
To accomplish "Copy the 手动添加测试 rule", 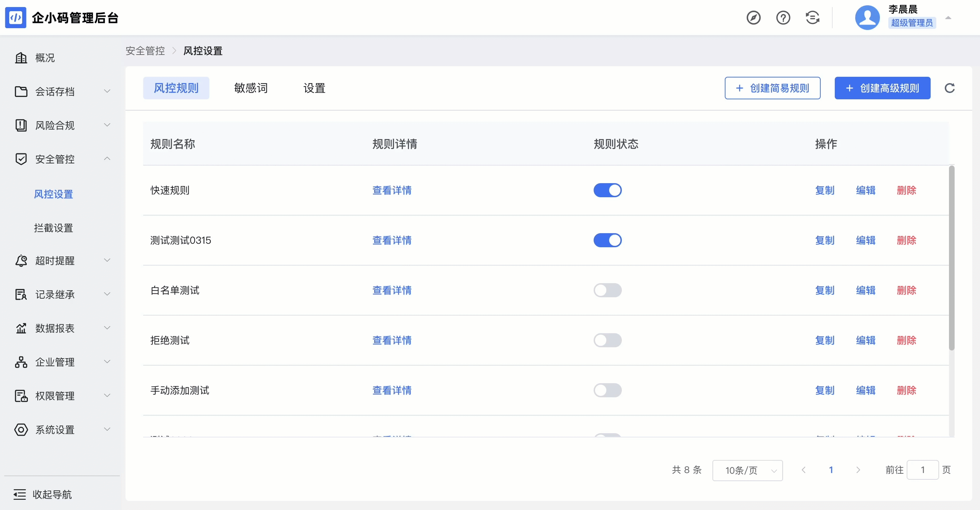I will point(825,390).
